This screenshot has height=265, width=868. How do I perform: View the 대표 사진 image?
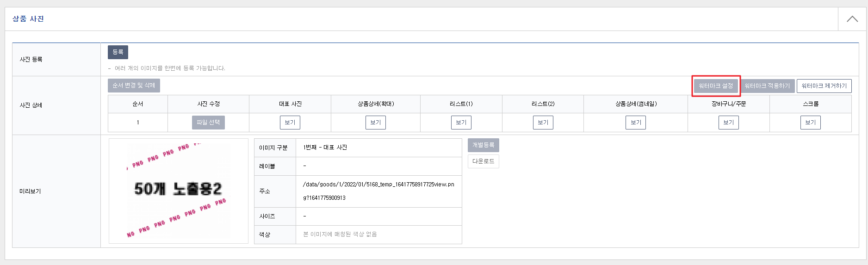[290, 123]
